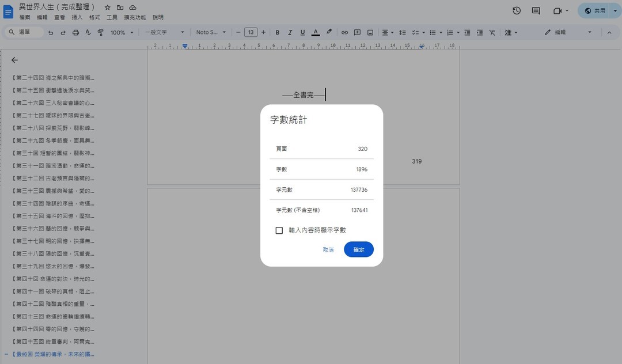Decrease the paragraph indent
Screen dimensions: 622x364
click(x=467, y=32)
